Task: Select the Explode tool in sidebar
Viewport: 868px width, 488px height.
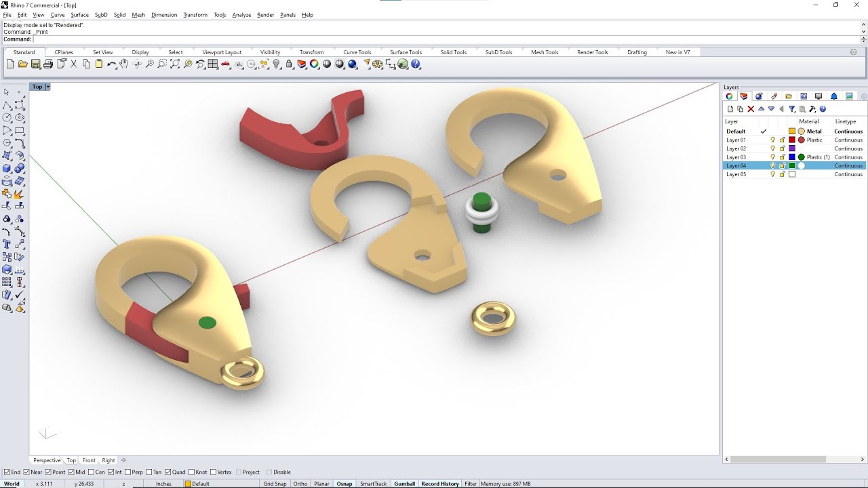Action: (20, 194)
